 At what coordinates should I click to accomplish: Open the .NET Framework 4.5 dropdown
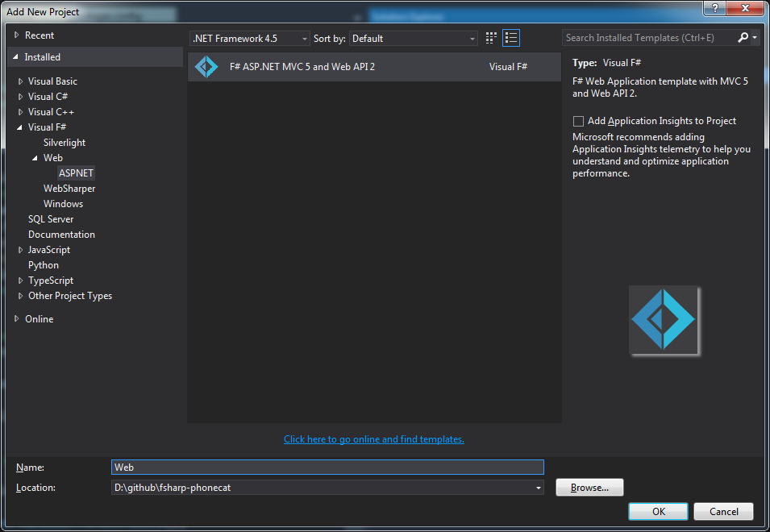(x=249, y=38)
